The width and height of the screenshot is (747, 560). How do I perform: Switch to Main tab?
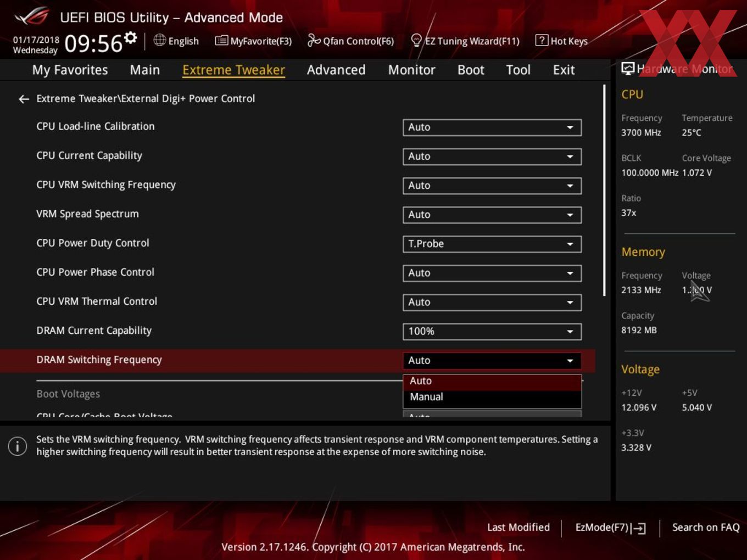(x=145, y=70)
